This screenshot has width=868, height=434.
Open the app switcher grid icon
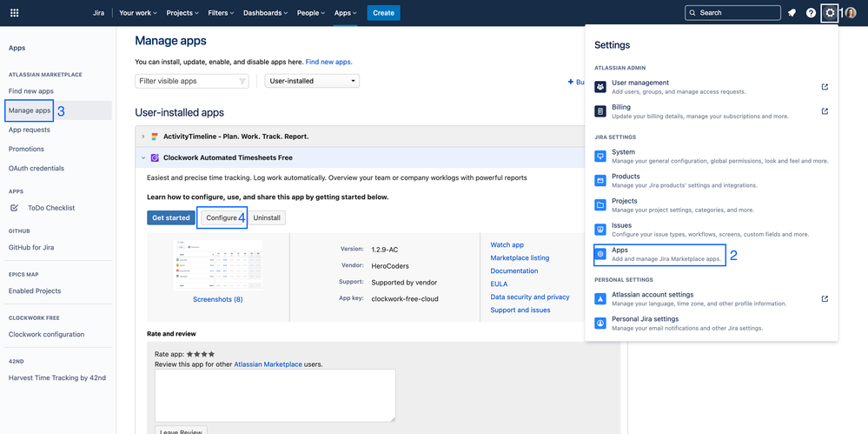(15, 13)
